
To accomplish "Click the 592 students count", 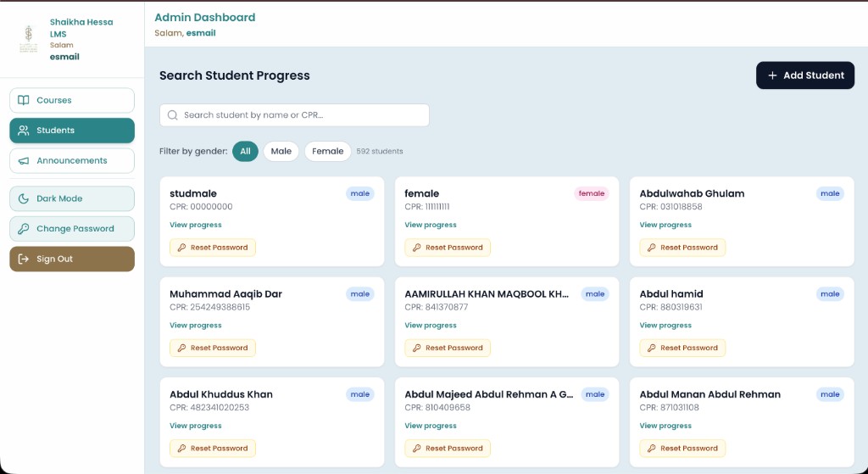I will pos(380,151).
